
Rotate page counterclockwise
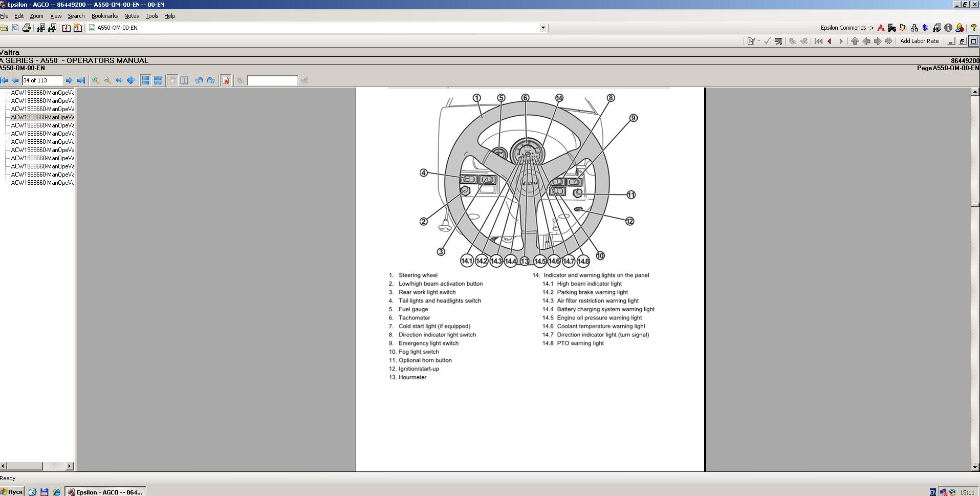(x=199, y=80)
